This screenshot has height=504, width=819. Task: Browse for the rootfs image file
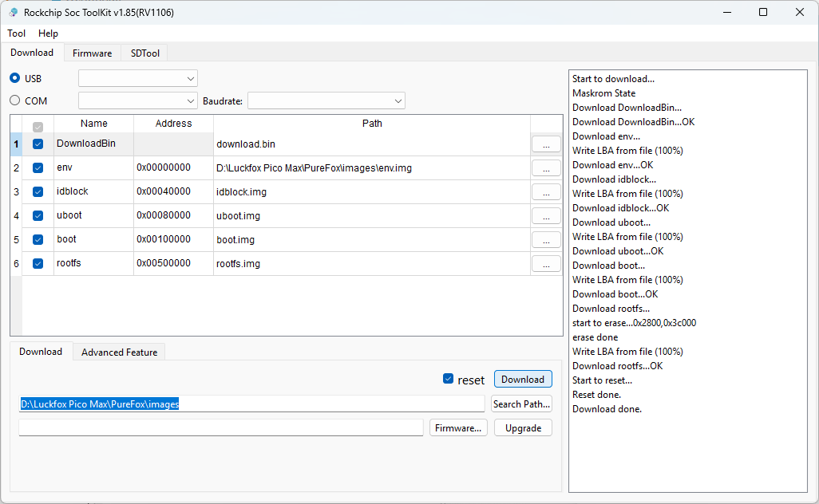click(x=546, y=264)
